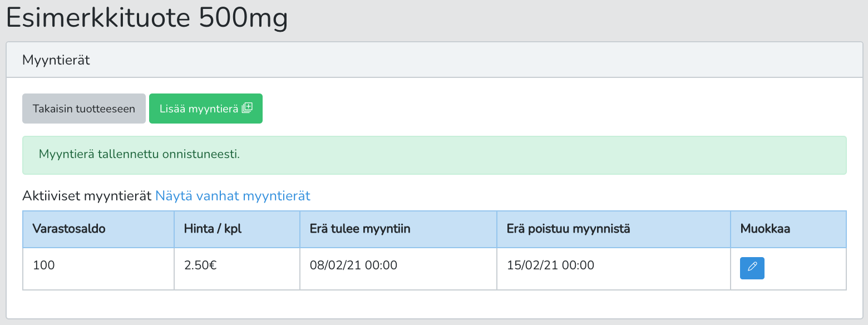Image resolution: width=868 pixels, height=325 pixels.
Task: Click the stock value 100 cell
Action: tap(98, 269)
